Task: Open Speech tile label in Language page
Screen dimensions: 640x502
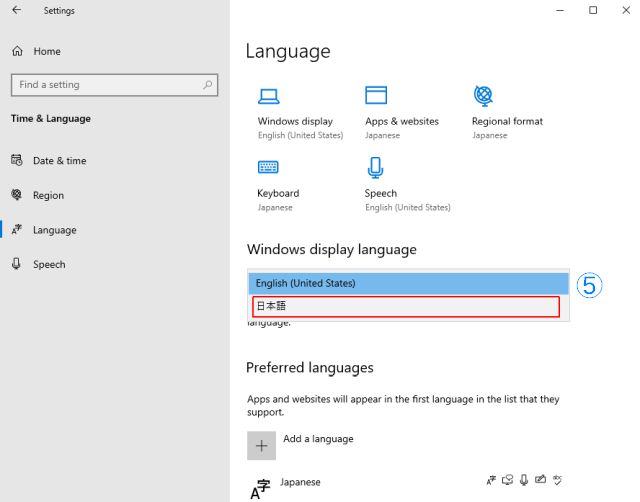Action: (380, 193)
